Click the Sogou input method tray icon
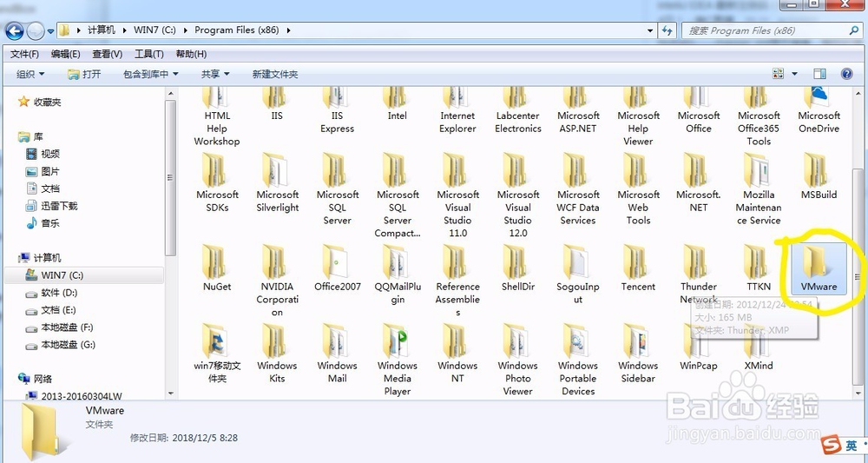The width and height of the screenshot is (868, 463). click(832, 444)
